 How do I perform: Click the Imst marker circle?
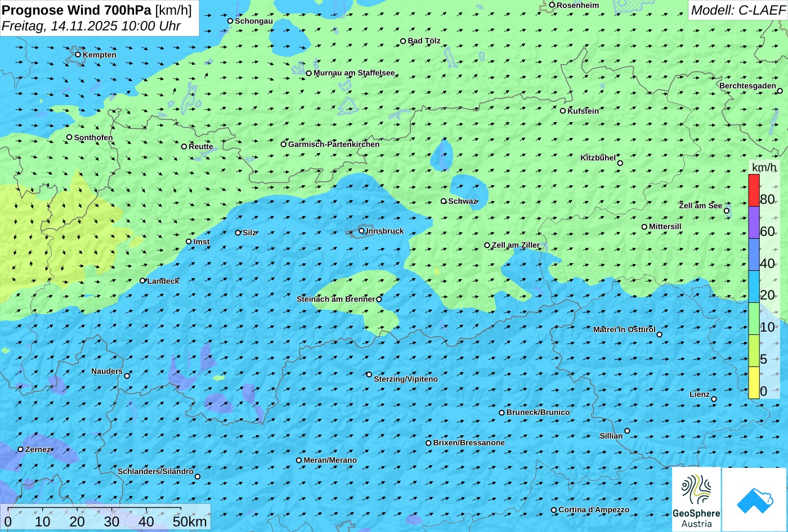click(189, 242)
